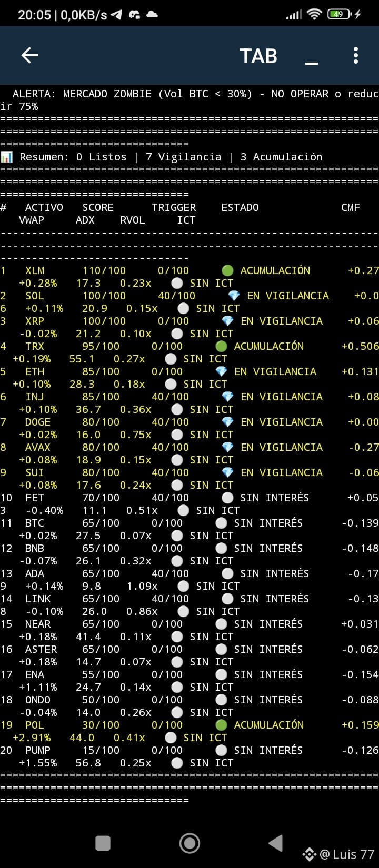
Task: Tap the bar chart icon beside Resumen
Action: (x=7, y=157)
